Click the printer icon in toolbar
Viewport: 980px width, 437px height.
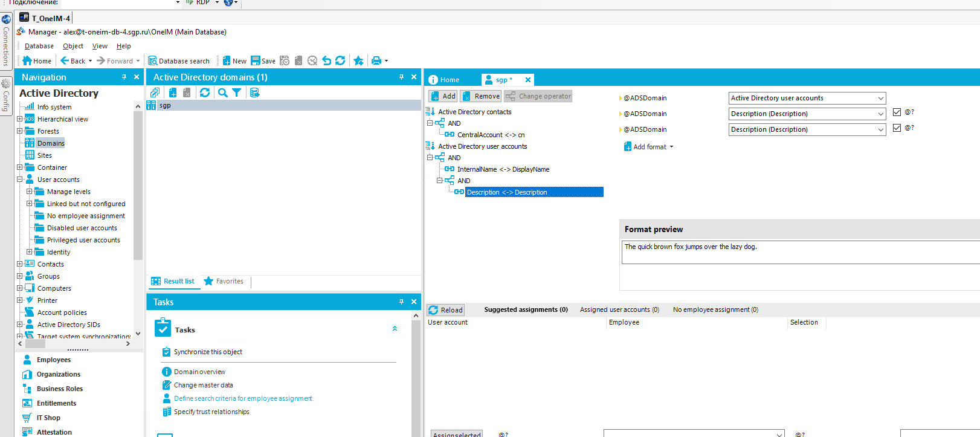tap(376, 60)
